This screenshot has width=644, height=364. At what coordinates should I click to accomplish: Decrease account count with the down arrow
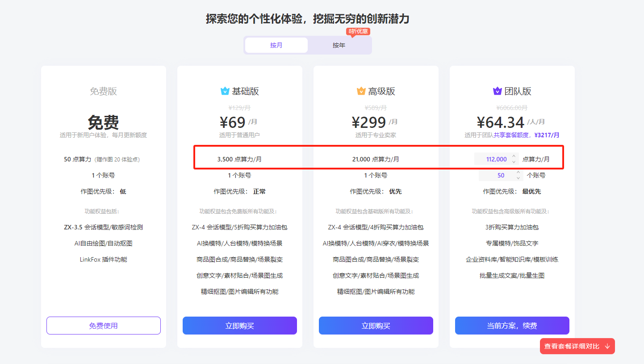point(518,178)
